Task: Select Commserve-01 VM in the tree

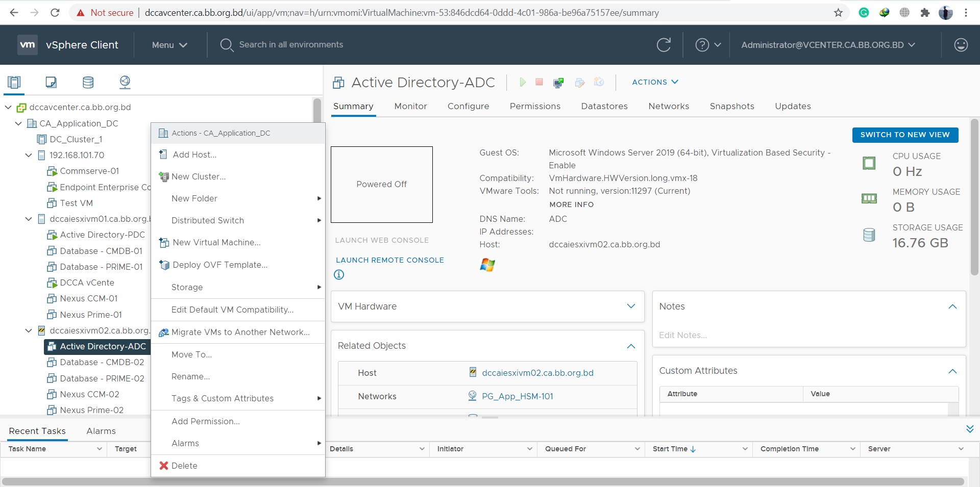Action: point(89,171)
